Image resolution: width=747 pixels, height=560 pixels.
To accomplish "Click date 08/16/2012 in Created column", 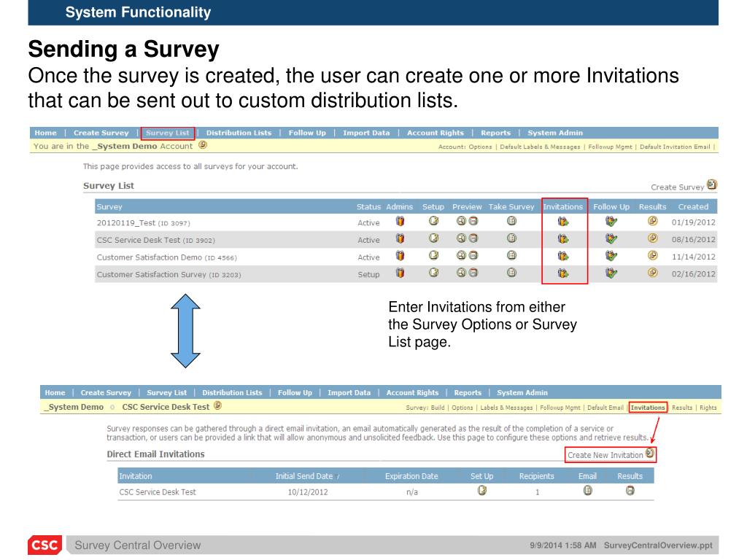I will [693, 239].
